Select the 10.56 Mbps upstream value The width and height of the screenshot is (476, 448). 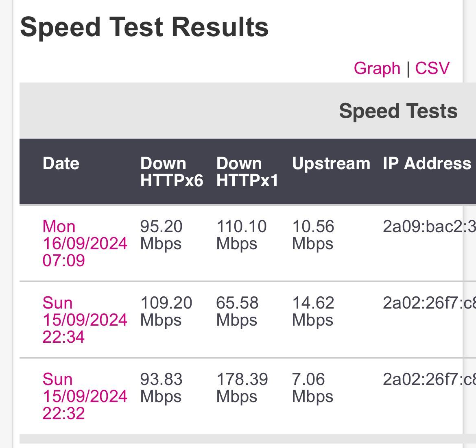[x=313, y=235]
